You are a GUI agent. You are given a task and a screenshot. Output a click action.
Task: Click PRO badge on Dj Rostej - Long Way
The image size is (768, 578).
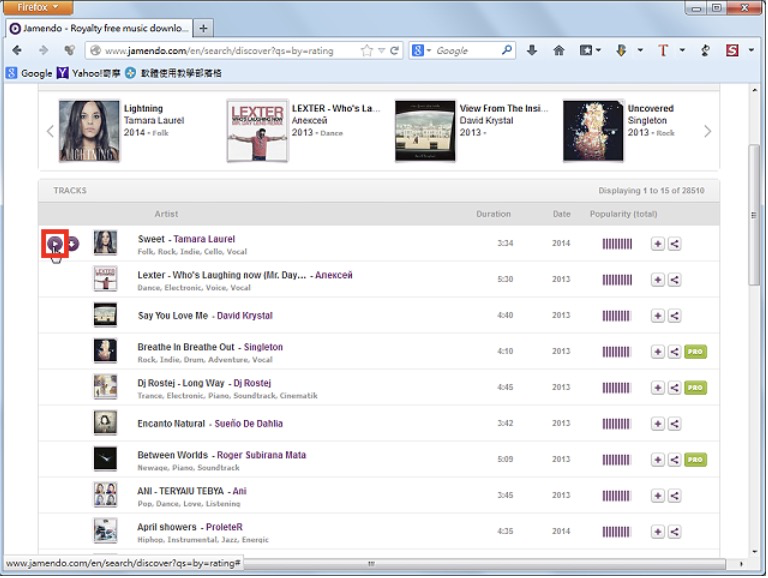[x=696, y=387]
